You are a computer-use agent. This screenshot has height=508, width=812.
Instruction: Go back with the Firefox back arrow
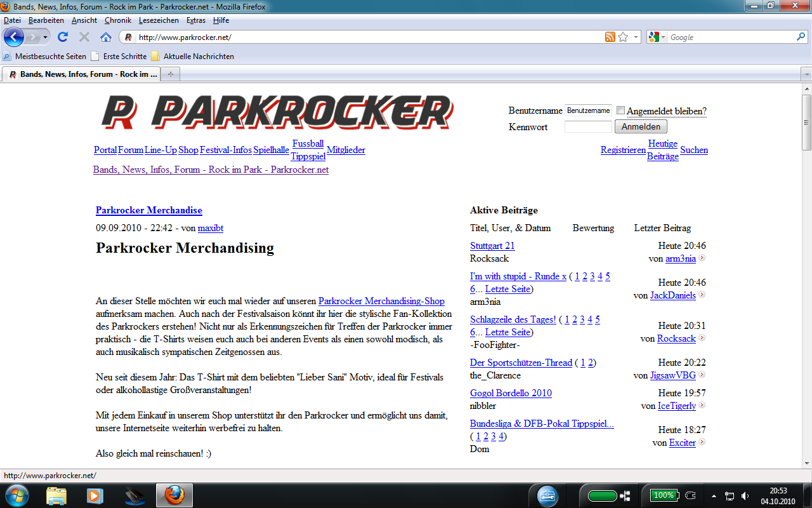click(14, 37)
